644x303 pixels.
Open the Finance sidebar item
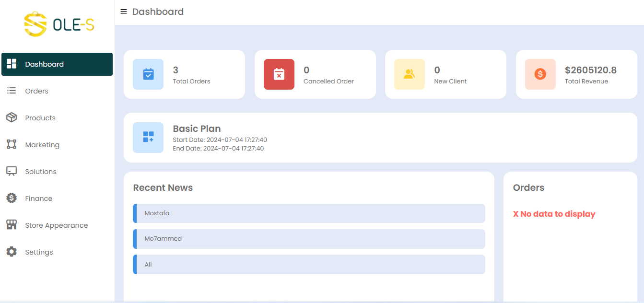click(39, 198)
